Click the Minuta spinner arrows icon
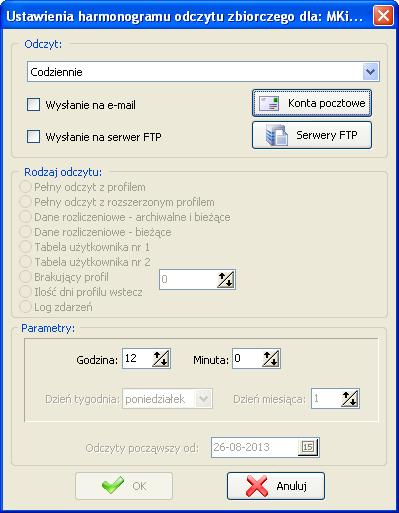Image resolution: width=399 pixels, height=513 pixels. [x=271, y=359]
